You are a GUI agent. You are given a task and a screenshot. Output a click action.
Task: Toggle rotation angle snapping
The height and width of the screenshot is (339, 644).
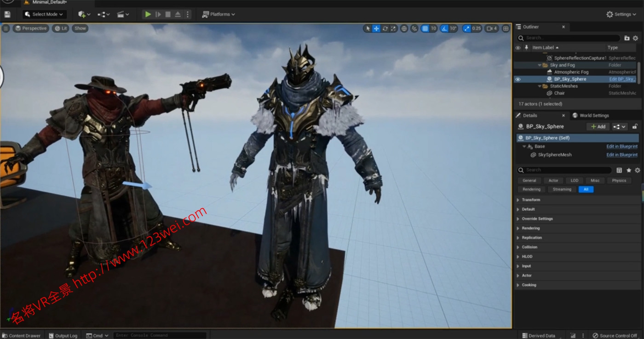[444, 28]
